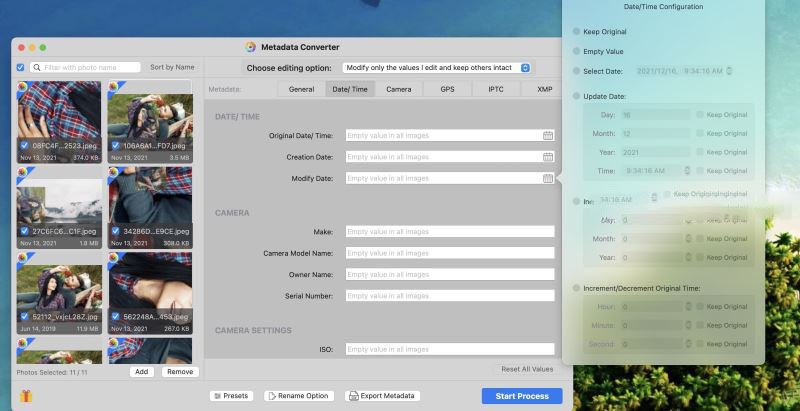Screen dimensions: 800x411
Task: Click search magnifier in photo filter
Action: click(37, 67)
